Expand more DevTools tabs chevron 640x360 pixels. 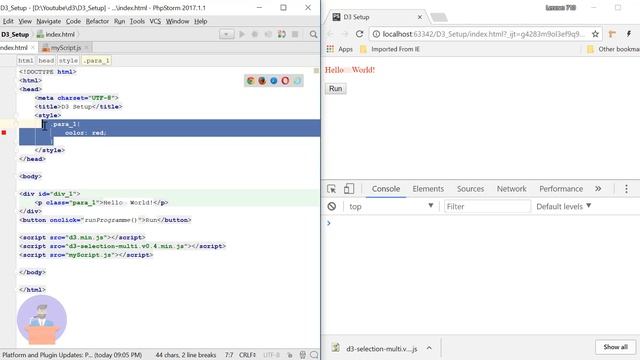coord(598,189)
